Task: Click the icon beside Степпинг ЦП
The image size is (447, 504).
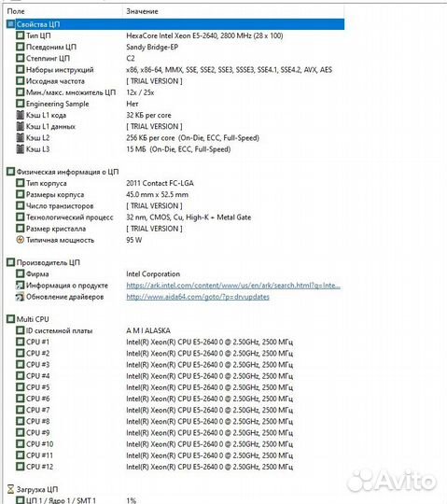Action: 21,58
